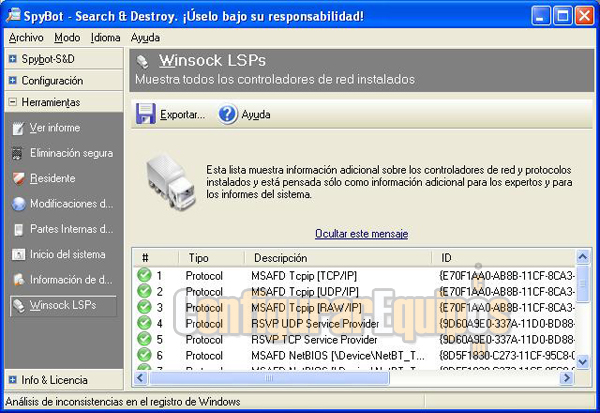Click the horizontal scrollbar right arrow
This screenshot has width=600, height=413.
567,378
